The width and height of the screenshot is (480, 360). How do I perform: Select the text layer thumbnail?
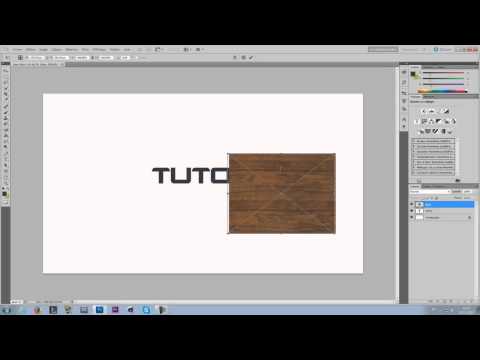click(x=419, y=211)
